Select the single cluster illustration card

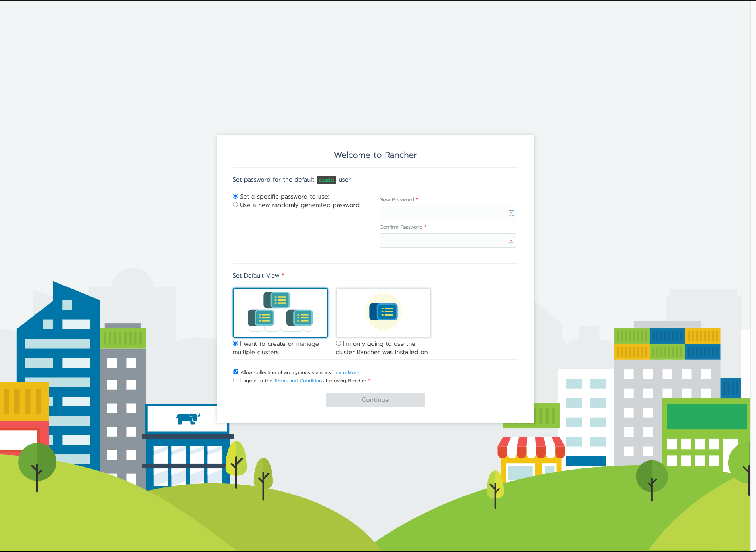click(x=383, y=312)
